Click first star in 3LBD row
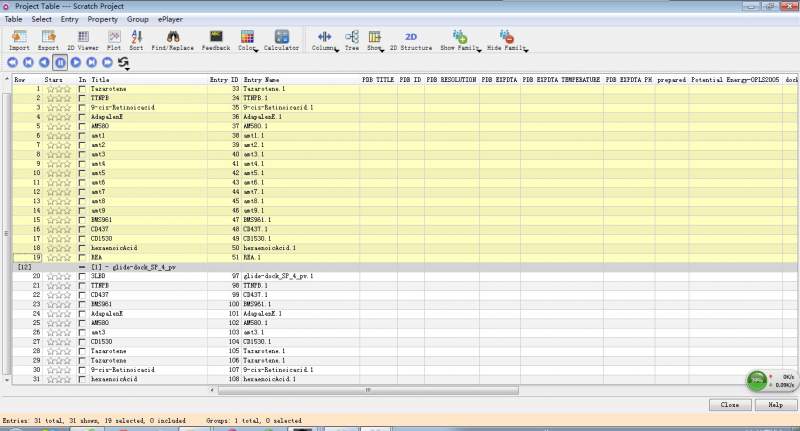Image resolution: width=800 pixels, height=431 pixels. click(51, 276)
